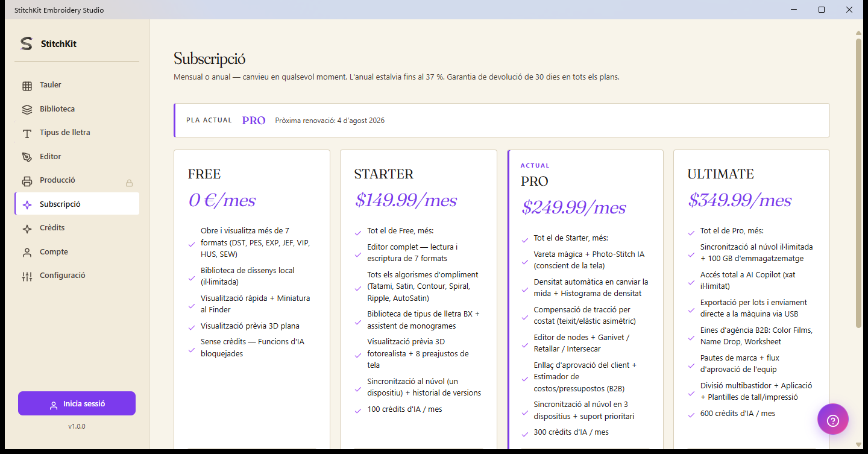Screen dimensions: 868x454
Task: Open Tauler in the sidebar
Action: pos(77,85)
